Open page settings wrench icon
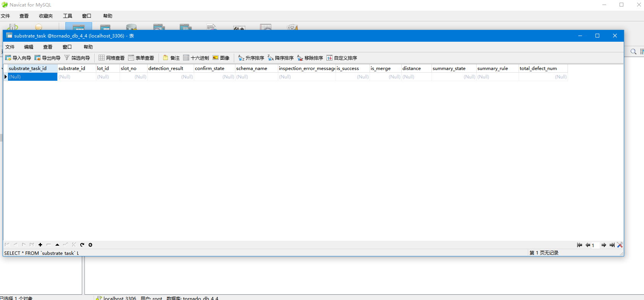Screen dimensions: 644x300 [x=620, y=245]
